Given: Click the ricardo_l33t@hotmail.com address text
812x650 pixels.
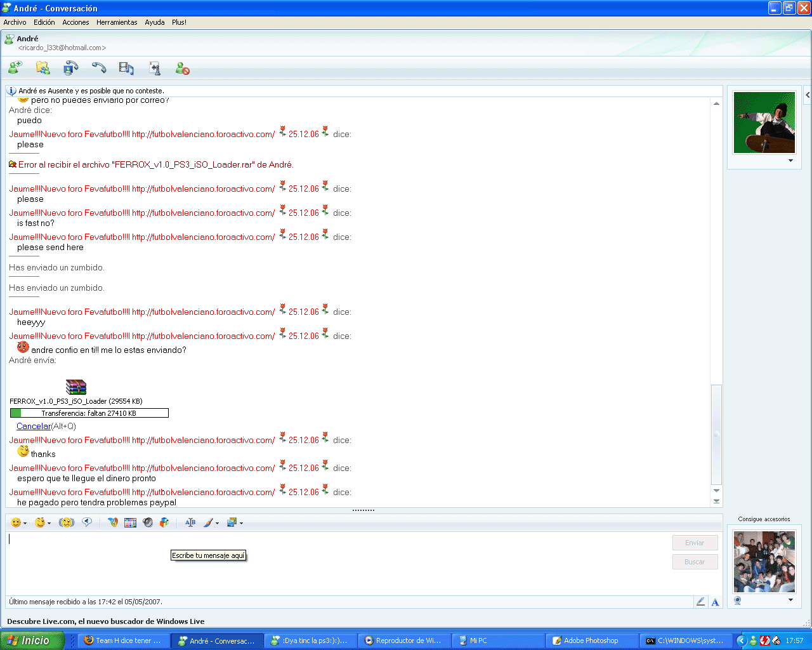Looking at the screenshot, I should [x=62, y=48].
